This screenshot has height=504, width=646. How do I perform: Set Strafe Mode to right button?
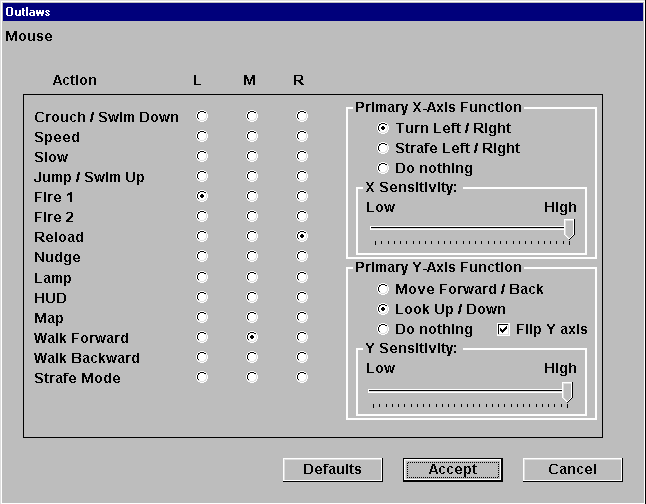point(302,377)
